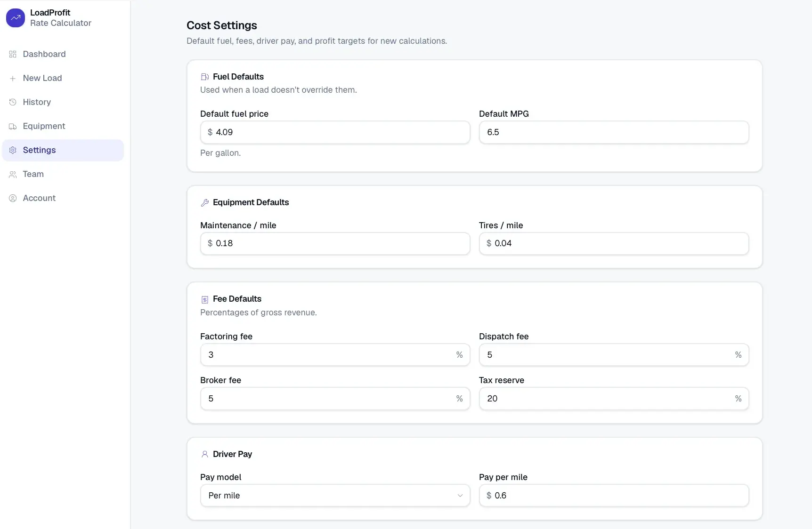The image size is (812, 529).
Task: Click the Dispatch fee input
Action: (614, 355)
